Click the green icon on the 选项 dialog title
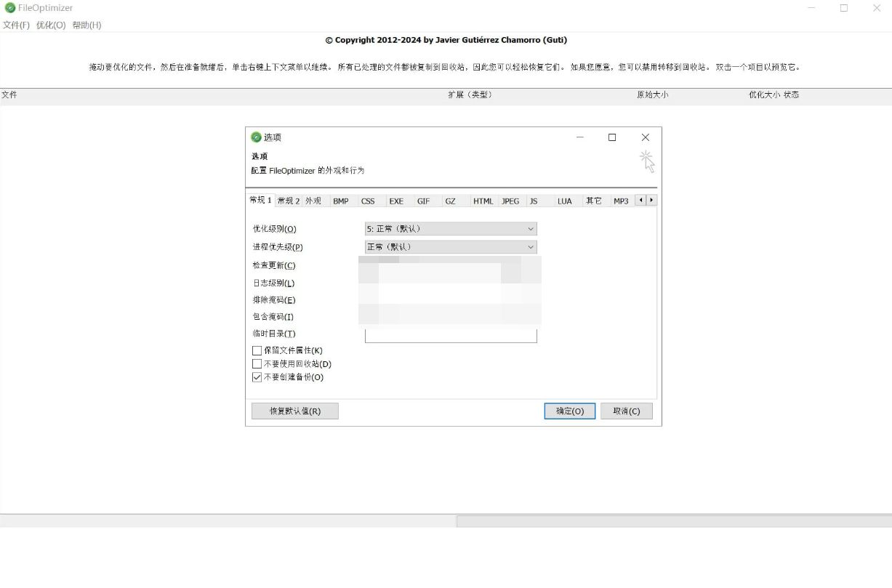 click(x=257, y=137)
